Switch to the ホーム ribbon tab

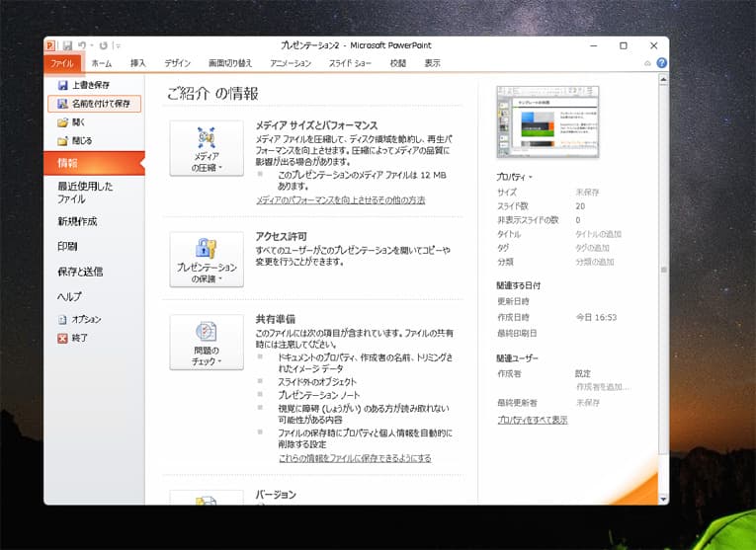click(101, 63)
